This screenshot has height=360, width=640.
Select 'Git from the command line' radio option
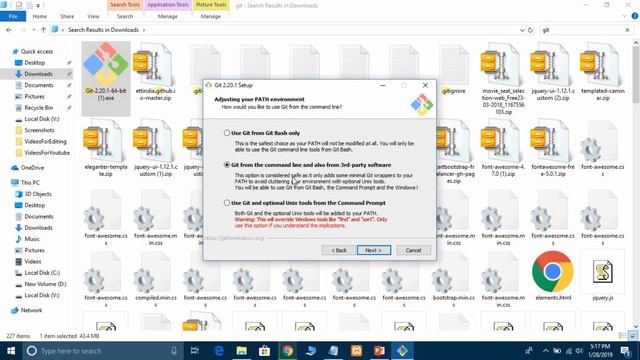[x=227, y=165]
